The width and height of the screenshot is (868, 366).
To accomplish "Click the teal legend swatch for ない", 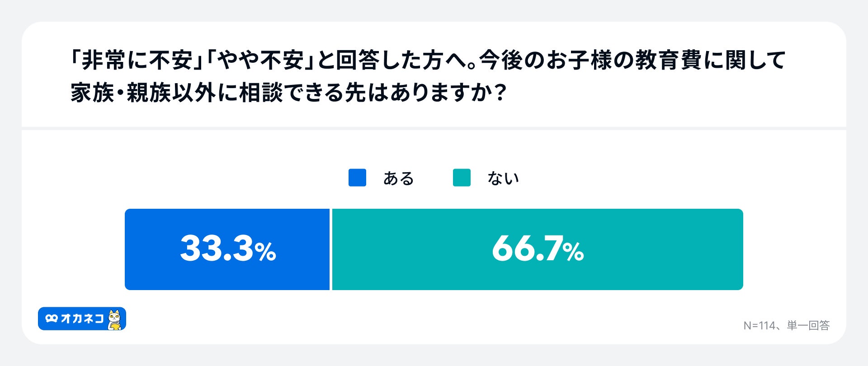I will pyautogui.click(x=462, y=178).
